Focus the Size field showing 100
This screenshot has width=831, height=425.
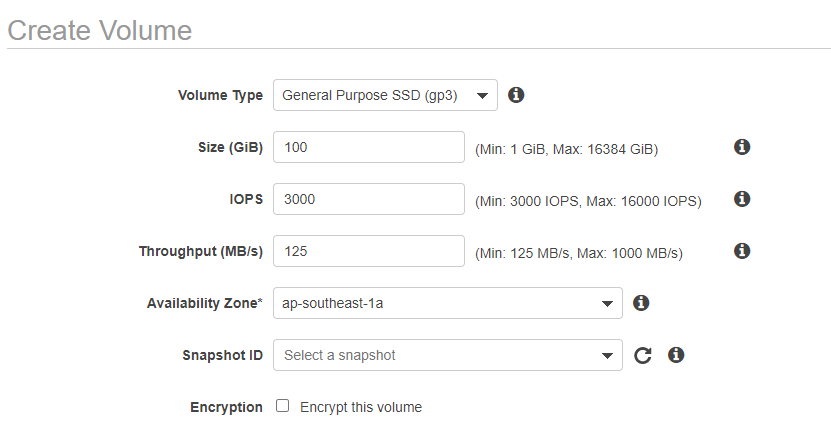point(369,147)
